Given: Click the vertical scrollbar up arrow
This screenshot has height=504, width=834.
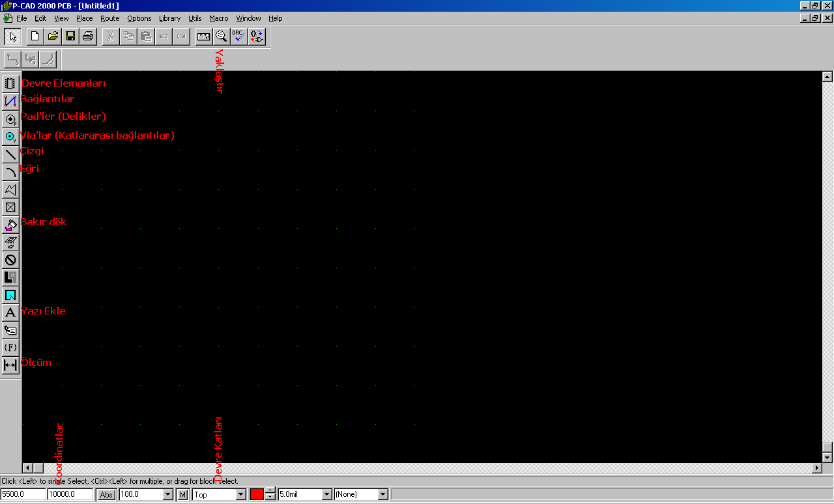Looking at the screenshot, I should 827,76.
